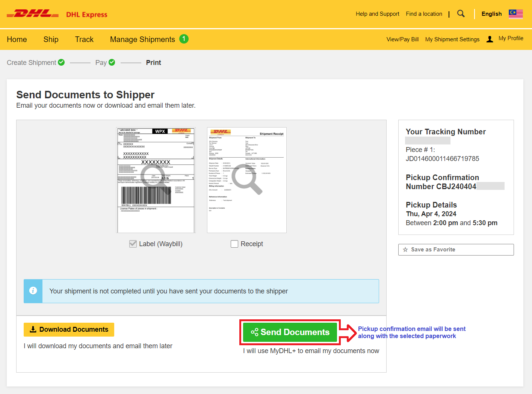
Task: Click the blue info icon in notice
Action: tap(33, 291)
